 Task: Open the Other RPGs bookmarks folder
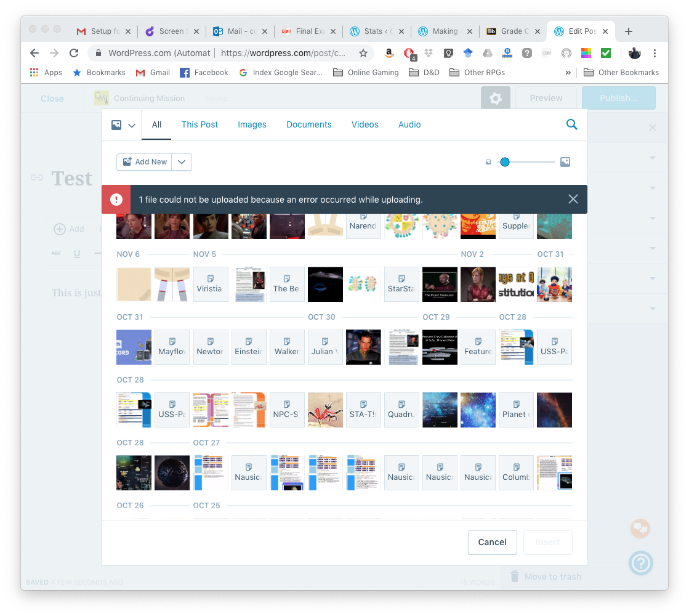(477, 73)
